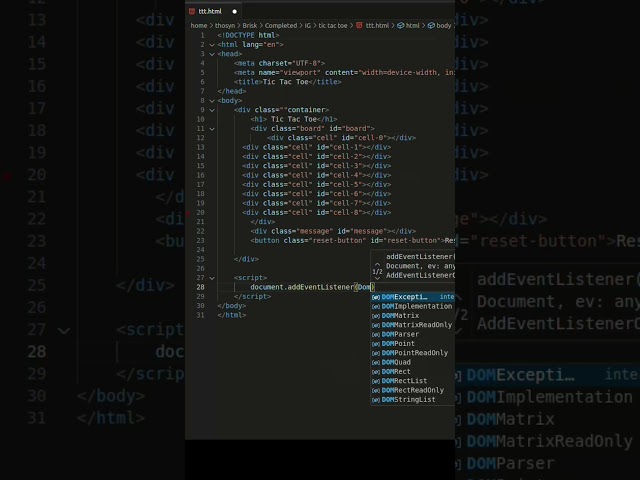Click the variable icon beside DOMParser
The width and height of the screenshot is (640, 480).
(376, 334)
